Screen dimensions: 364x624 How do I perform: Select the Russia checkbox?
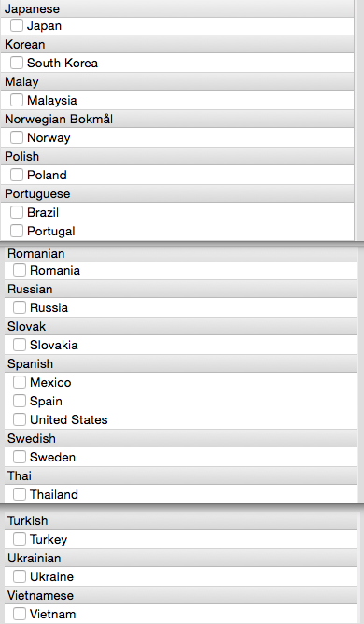20,307
